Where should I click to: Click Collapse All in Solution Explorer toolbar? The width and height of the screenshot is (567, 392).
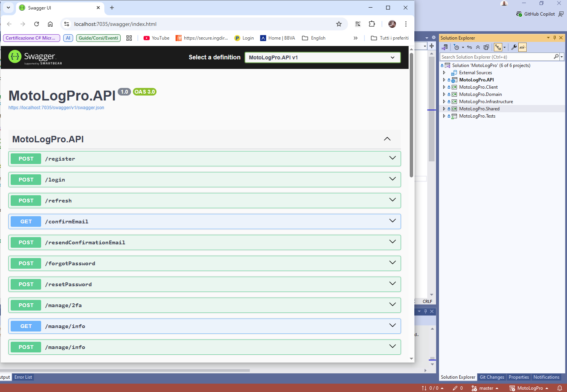pyautogui.click(x=478, y=47)
